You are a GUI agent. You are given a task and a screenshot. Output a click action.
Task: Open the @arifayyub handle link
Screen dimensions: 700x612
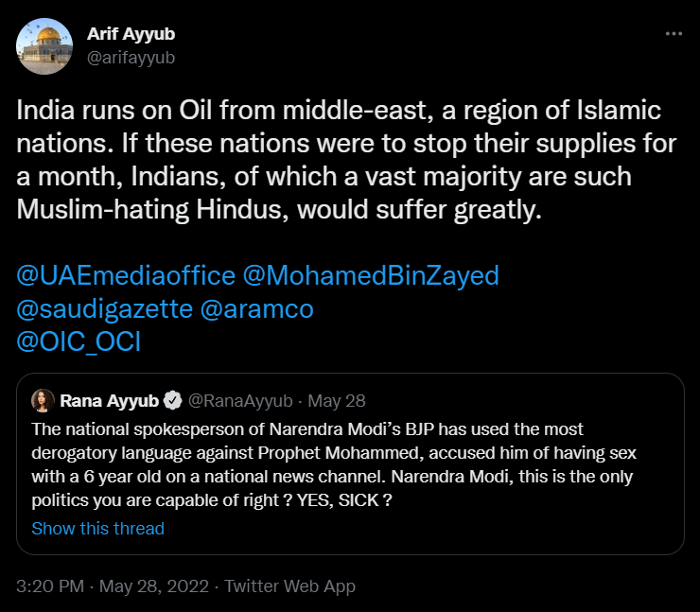tap(131, 57)
